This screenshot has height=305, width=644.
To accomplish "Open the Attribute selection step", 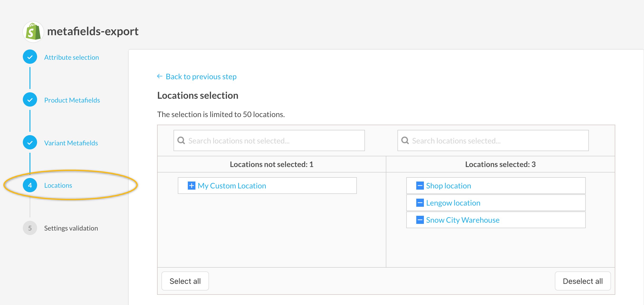I will click(x=72, y=57).
